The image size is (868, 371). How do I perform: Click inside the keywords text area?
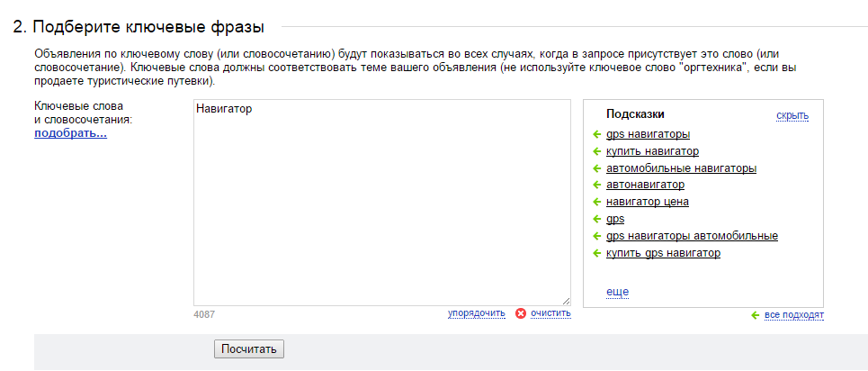(x=382, y=203)
